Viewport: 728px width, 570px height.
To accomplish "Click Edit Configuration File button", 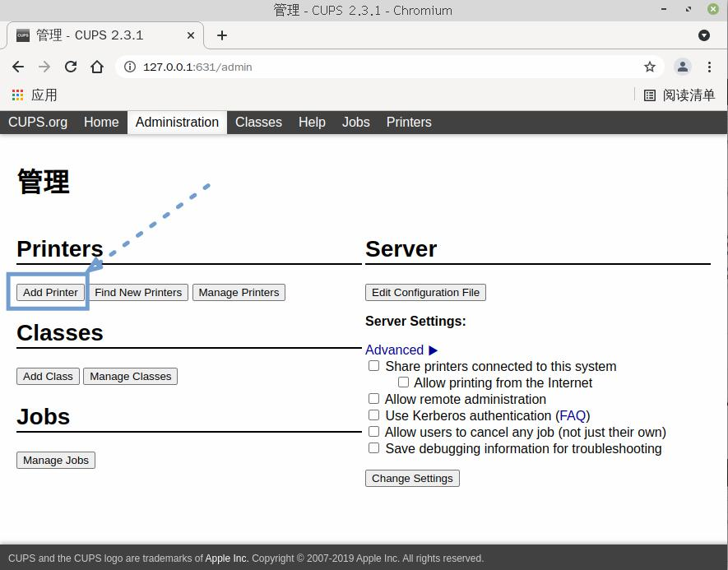I will (425, 293).
